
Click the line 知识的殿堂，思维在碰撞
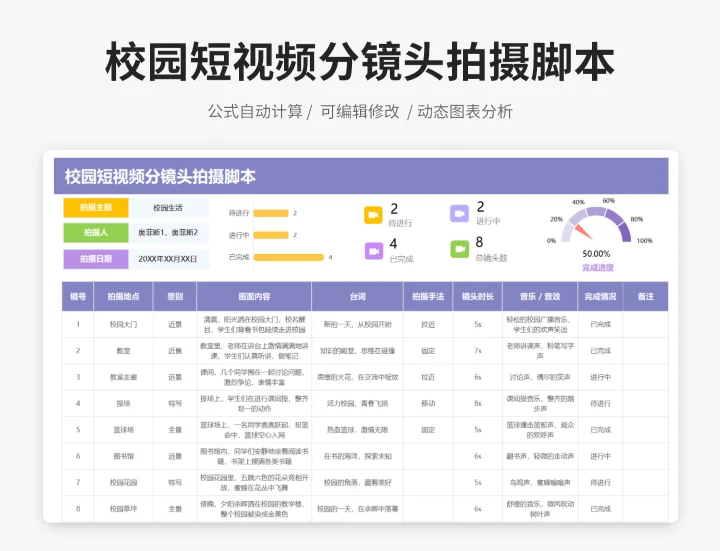point(357,351)
